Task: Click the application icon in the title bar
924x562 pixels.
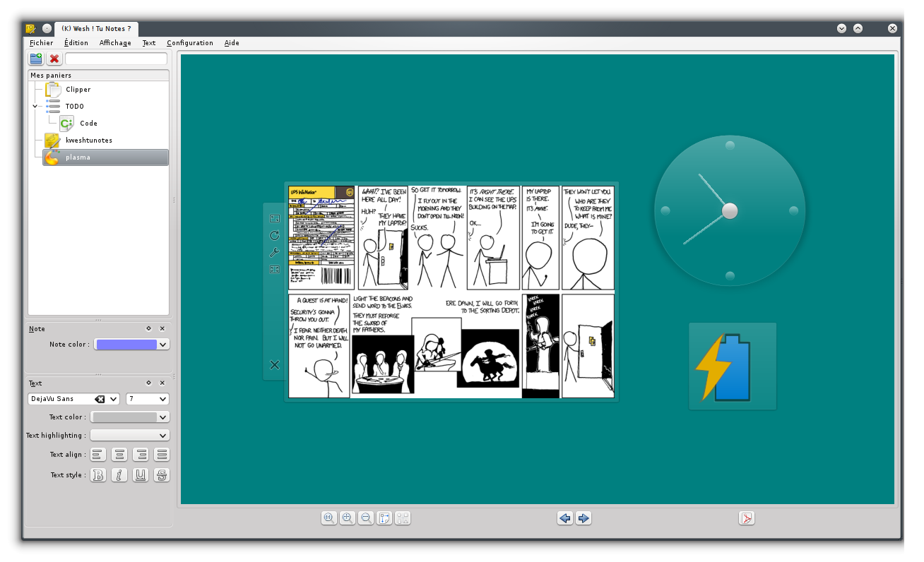Action: (x=31, y=28)
